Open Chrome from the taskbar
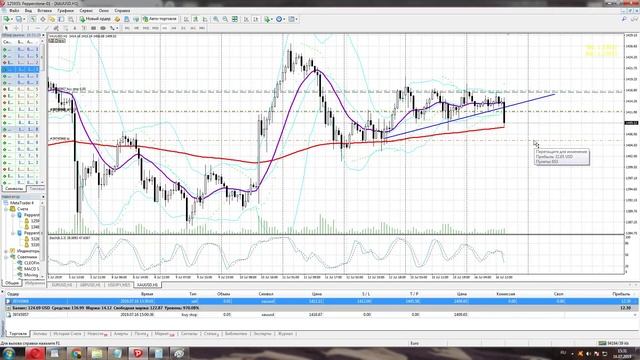The height and width of the screenshot is (360, 640). point(76,353)
